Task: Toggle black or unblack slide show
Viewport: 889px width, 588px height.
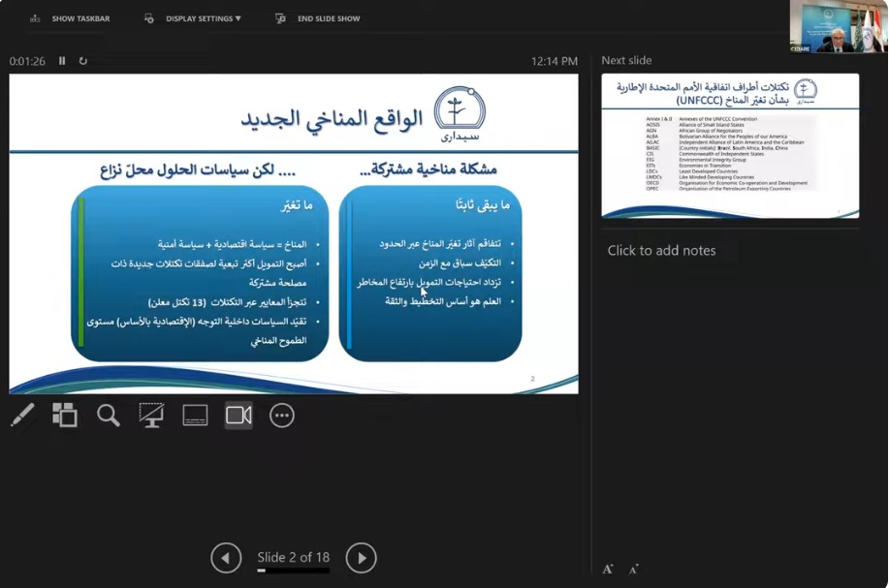Action: click(151, 416)
